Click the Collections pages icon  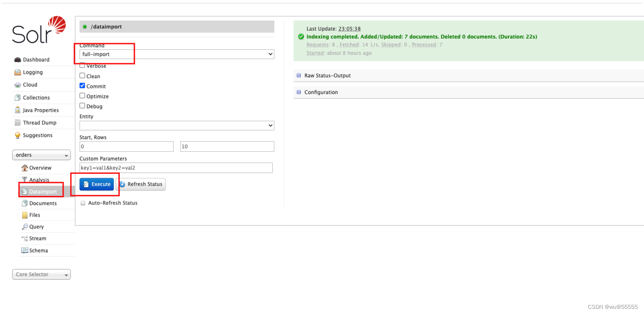[x=18, y=97]
